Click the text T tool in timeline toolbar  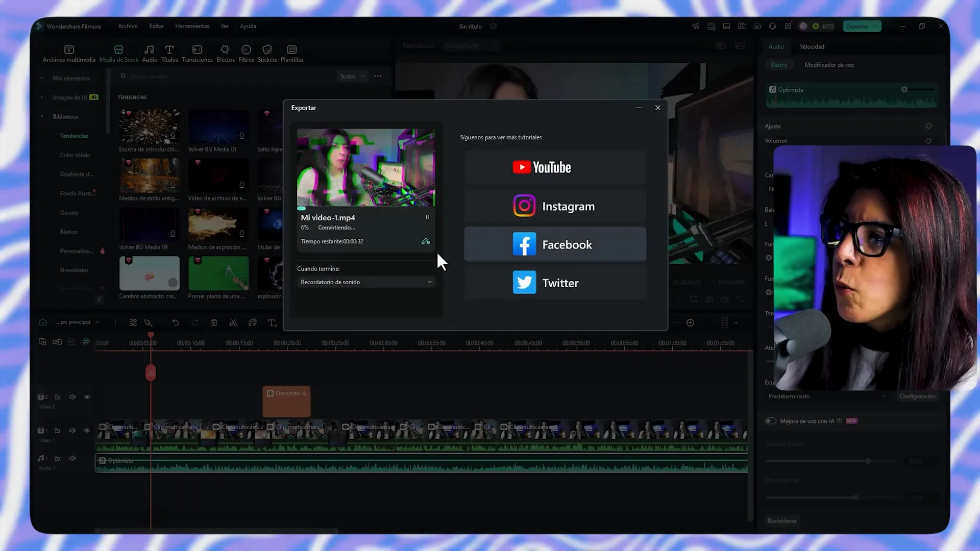coord(272,322)
